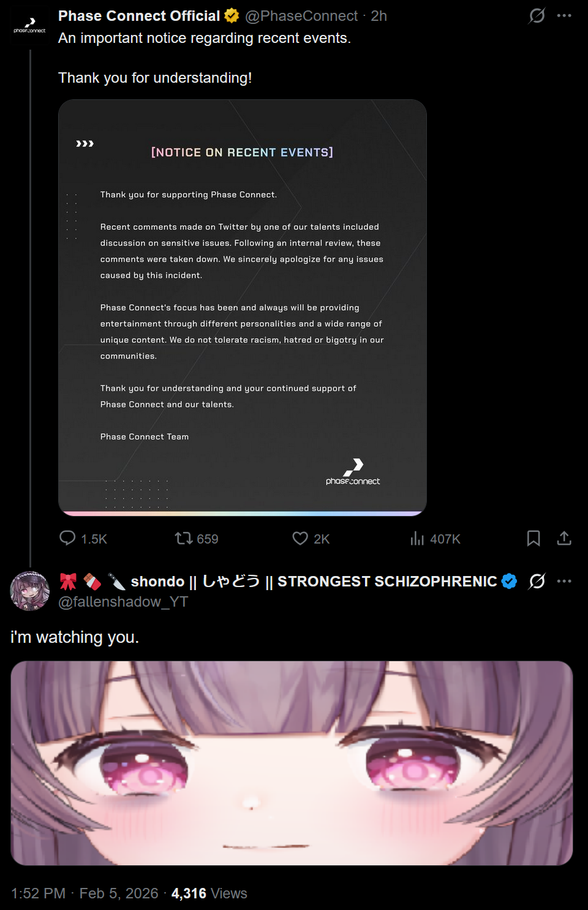
Task: Click the Grok icon next to shondo's name
Action: pos(537,581)
